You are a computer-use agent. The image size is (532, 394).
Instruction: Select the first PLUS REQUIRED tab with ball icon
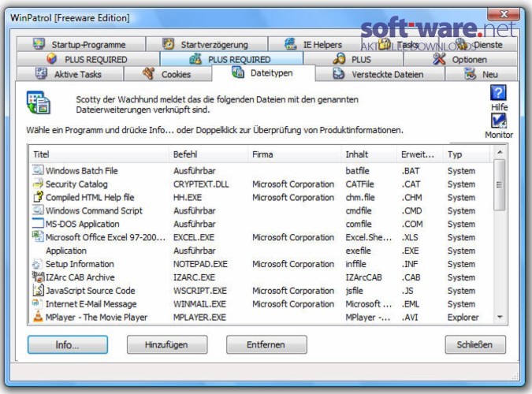(88, 59)
